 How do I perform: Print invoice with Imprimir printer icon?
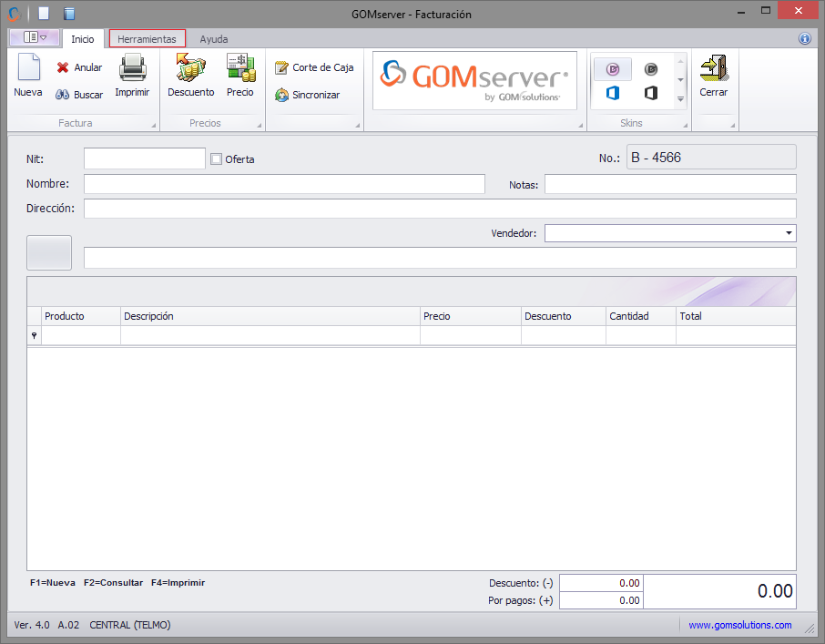click(x=132, y=76)
